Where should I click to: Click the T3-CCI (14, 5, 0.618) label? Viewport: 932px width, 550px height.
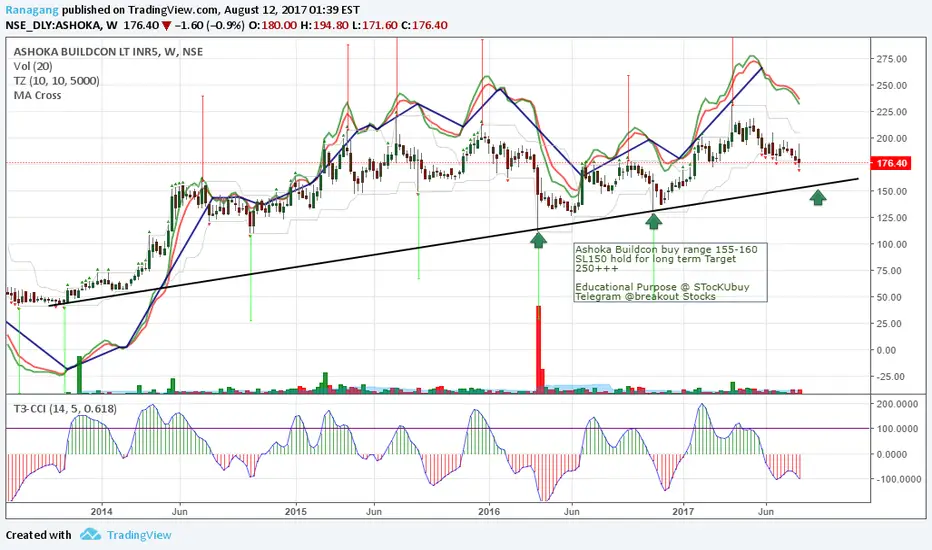click(65, 409)
